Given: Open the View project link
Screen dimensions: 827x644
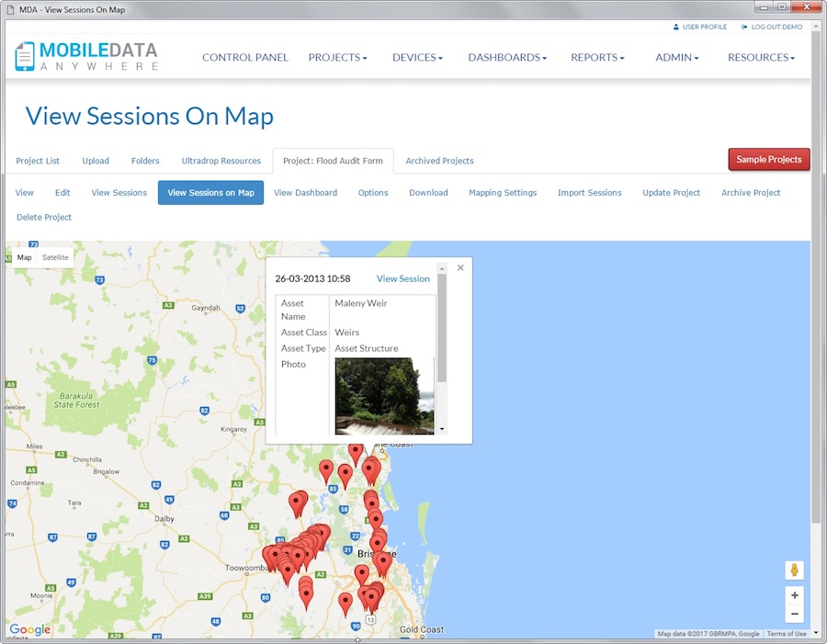Looking at the screenshot, I should click(24, 193).
